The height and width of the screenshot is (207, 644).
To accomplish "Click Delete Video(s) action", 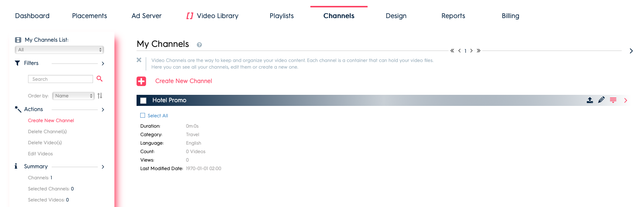I will pos(45,143).
